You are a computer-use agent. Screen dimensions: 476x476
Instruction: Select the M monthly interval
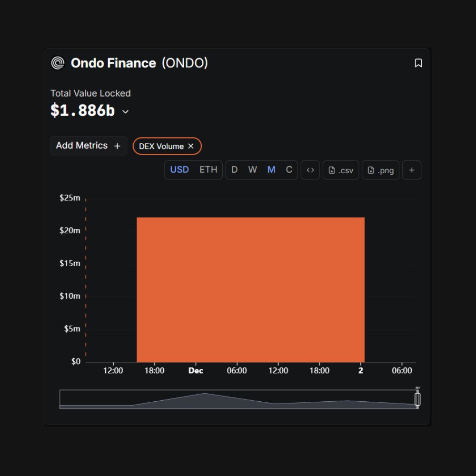click(x=271, y=169)
